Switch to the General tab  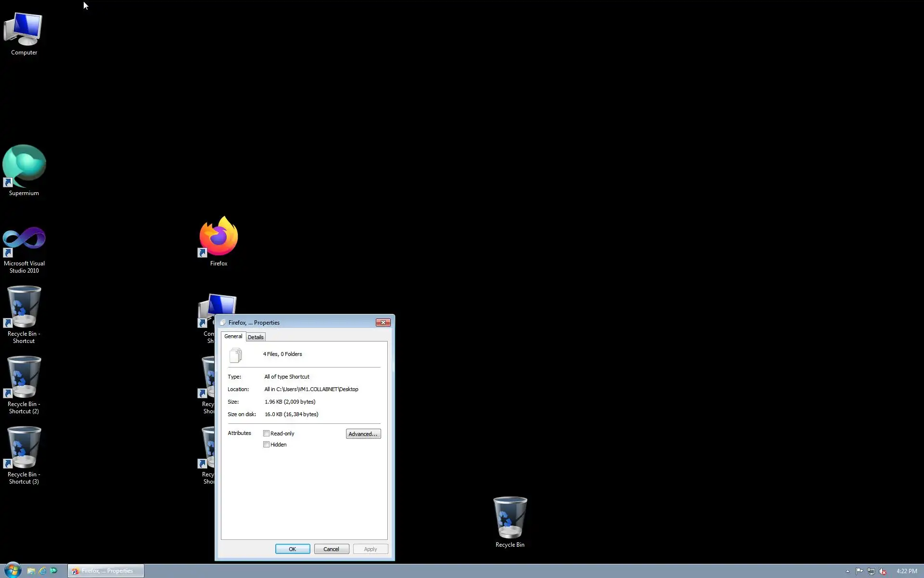click(233, 336)
